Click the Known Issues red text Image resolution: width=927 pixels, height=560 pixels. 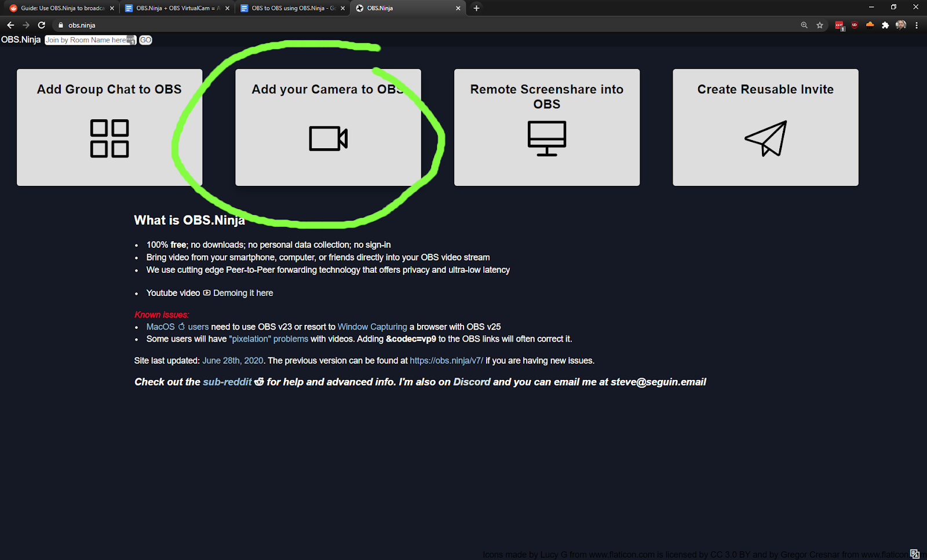click(x=162, y=314)
